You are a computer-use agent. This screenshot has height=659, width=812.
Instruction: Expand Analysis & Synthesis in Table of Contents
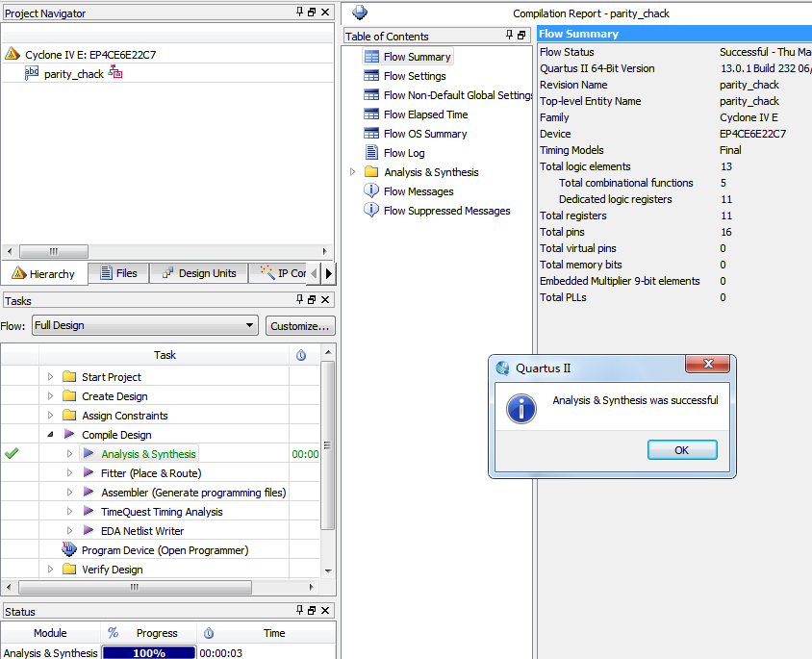point(353,171)
